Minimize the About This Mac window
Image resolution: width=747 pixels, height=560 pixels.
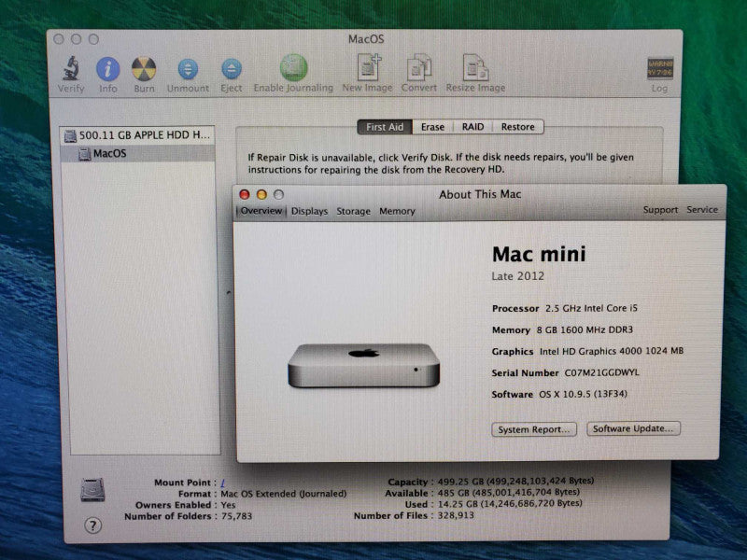pos(261,194)
